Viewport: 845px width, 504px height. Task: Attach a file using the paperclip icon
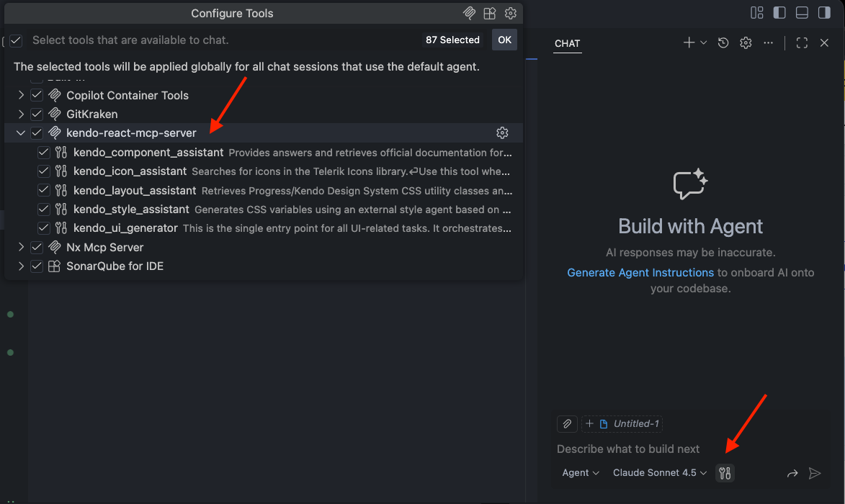point(567,423)
